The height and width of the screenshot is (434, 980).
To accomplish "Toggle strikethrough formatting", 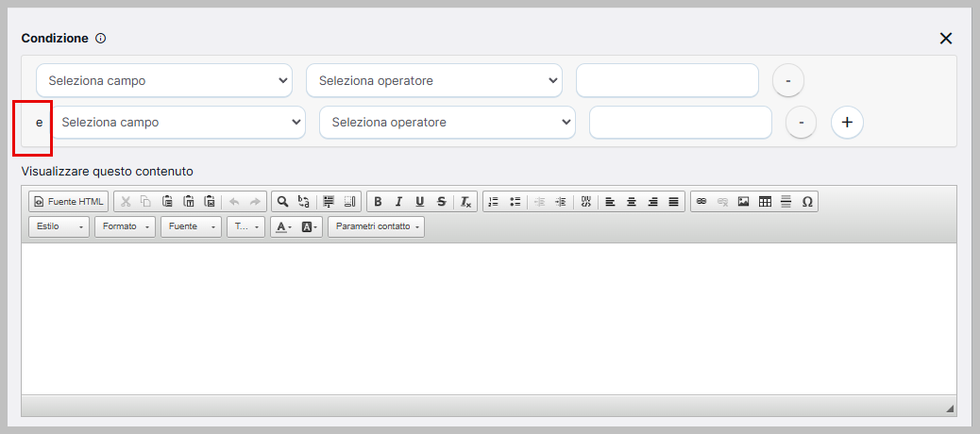I will pos(441,202).
